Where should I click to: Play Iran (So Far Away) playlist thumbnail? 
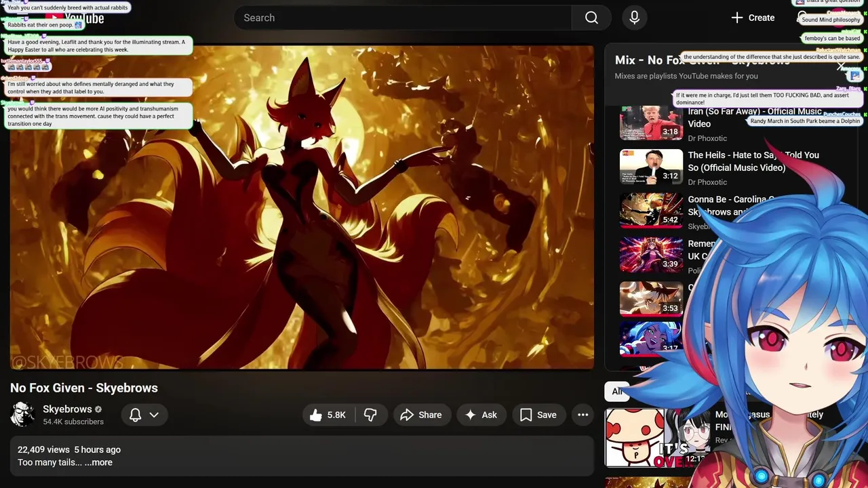(651, 122)
